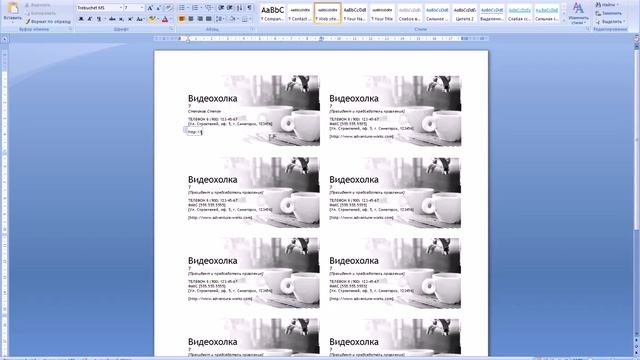
Task: Click the bulleted list icon
Action: (182, 8)
